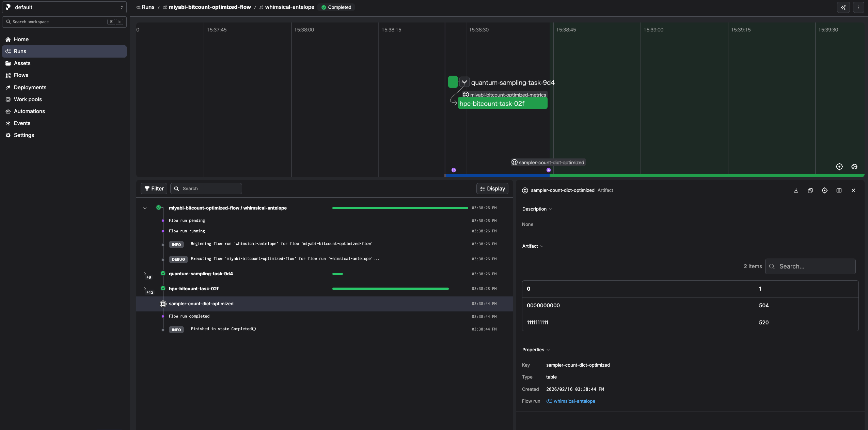Click the copy artifact icon
The height and width of the screenshot is (430, 868).
pyautogui.click(x=810, y=190)
